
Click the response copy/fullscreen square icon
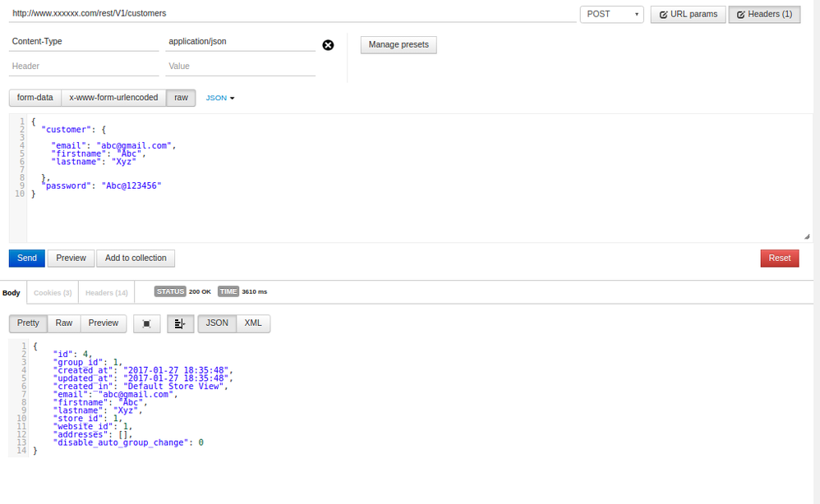coord(146,323)
